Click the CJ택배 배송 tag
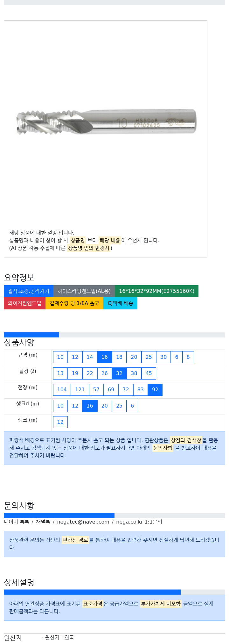 120,303
